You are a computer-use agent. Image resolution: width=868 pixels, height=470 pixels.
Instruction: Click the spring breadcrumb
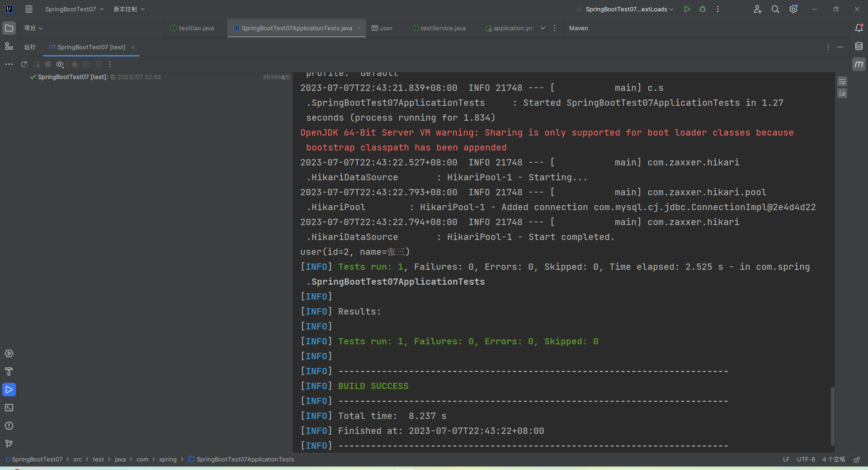coord(168,460)
